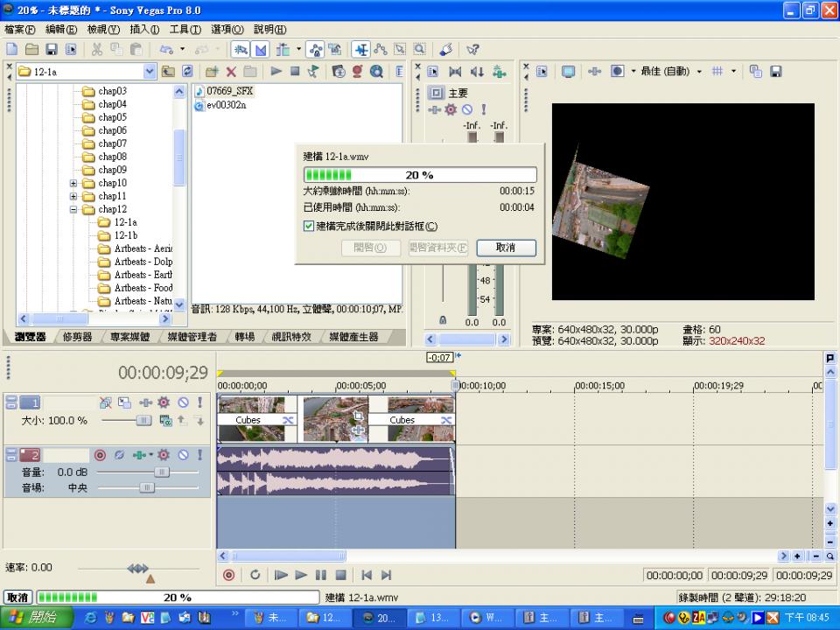Click 取消 to cancel rendering in dialog

tap(506, 248)
